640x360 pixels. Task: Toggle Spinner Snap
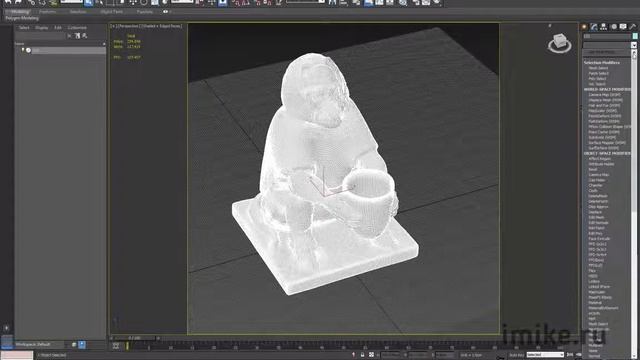268,2
